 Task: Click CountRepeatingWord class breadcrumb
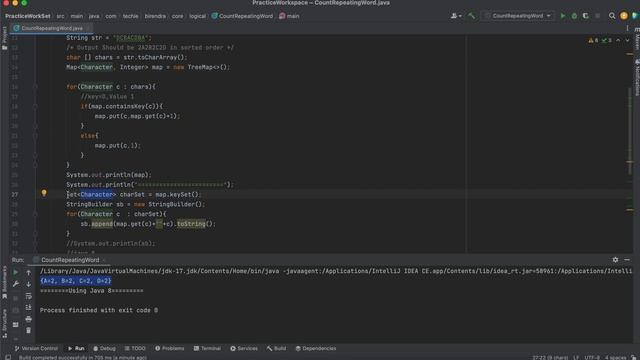[x=242, y=16]
